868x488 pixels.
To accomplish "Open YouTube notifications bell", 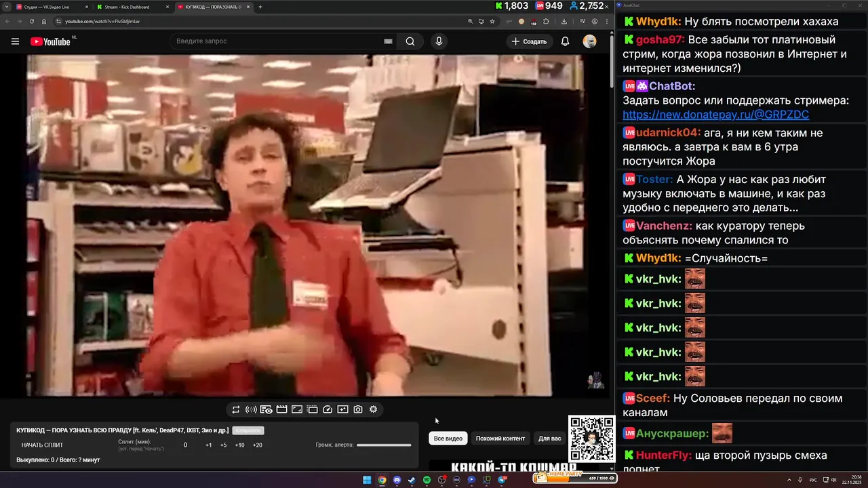I will coord(565,41).
